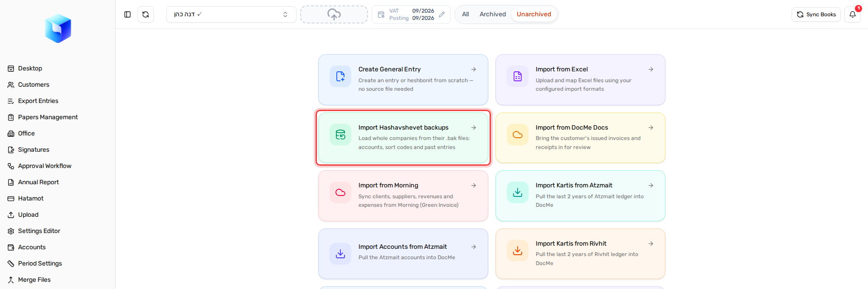Click Accounts from Atzmait download icon

(x=340, y=254)
